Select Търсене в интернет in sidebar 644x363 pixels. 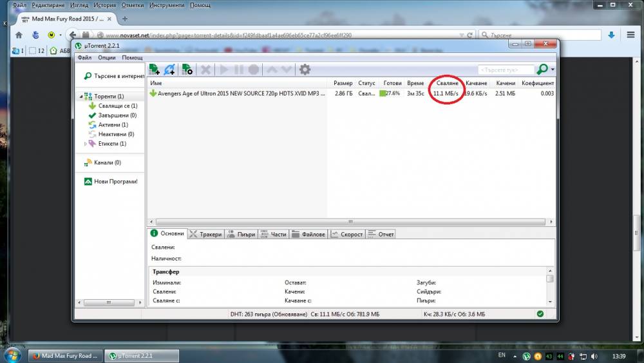(x=115, y=76)
